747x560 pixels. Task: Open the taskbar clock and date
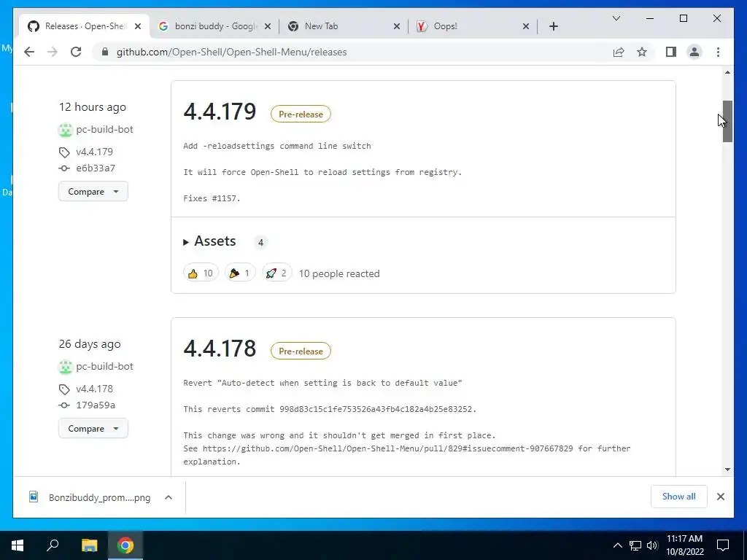684,545
